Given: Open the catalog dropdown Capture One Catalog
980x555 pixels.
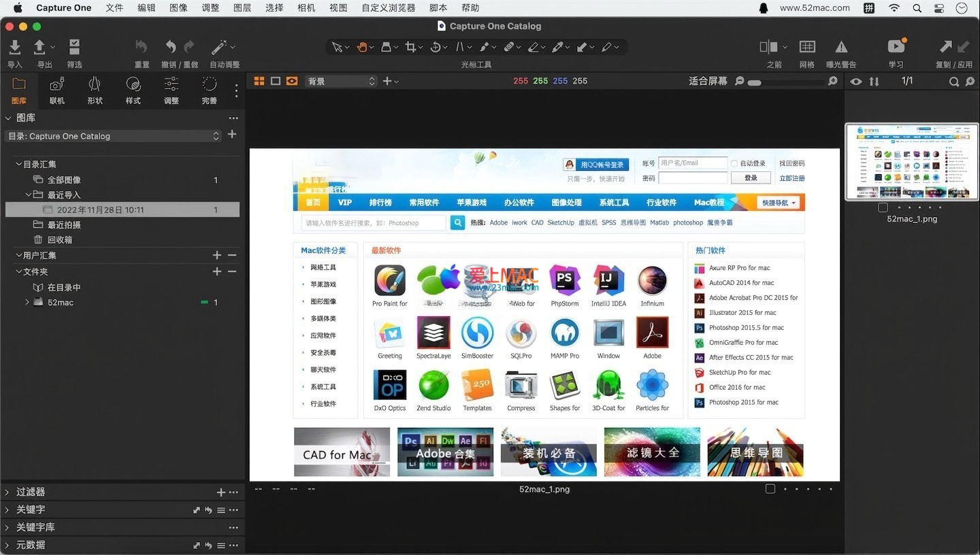Looking at the screenshot, I should point(113,136).
